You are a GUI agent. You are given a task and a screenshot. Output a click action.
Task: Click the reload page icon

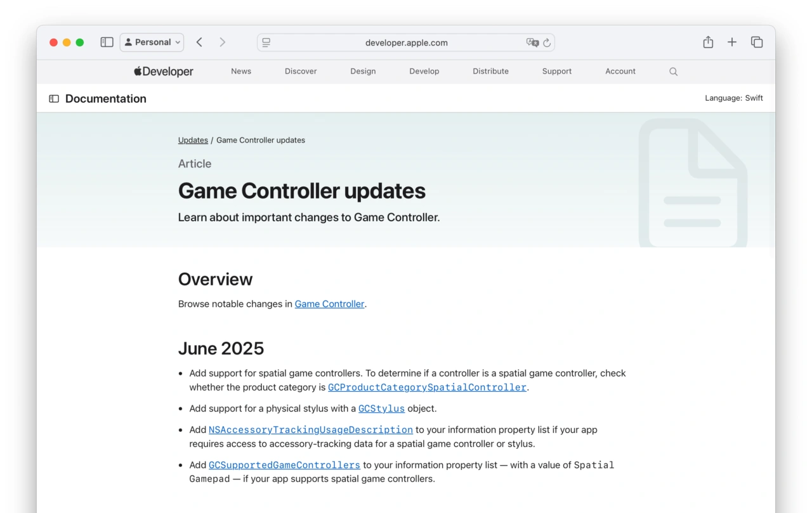pos(547,43)
